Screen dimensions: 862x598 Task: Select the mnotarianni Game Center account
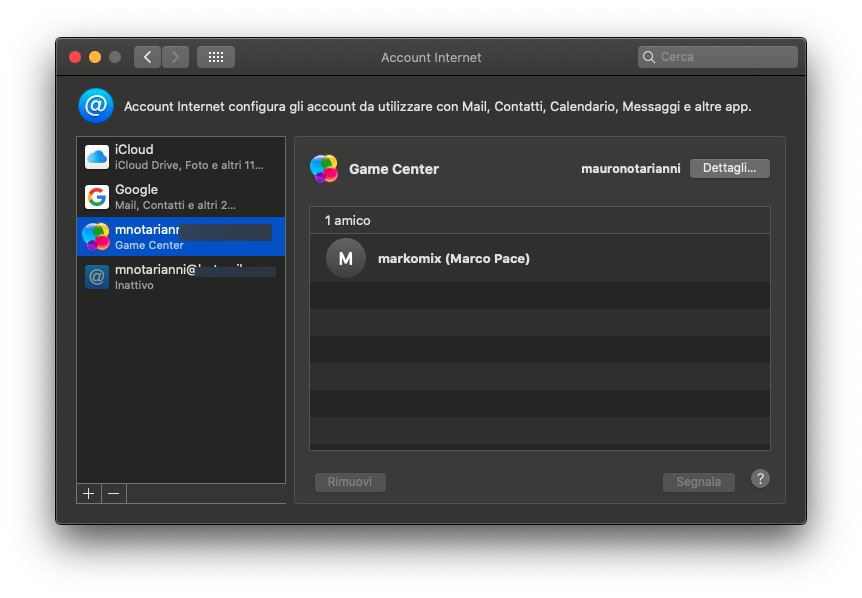(181, 237)
